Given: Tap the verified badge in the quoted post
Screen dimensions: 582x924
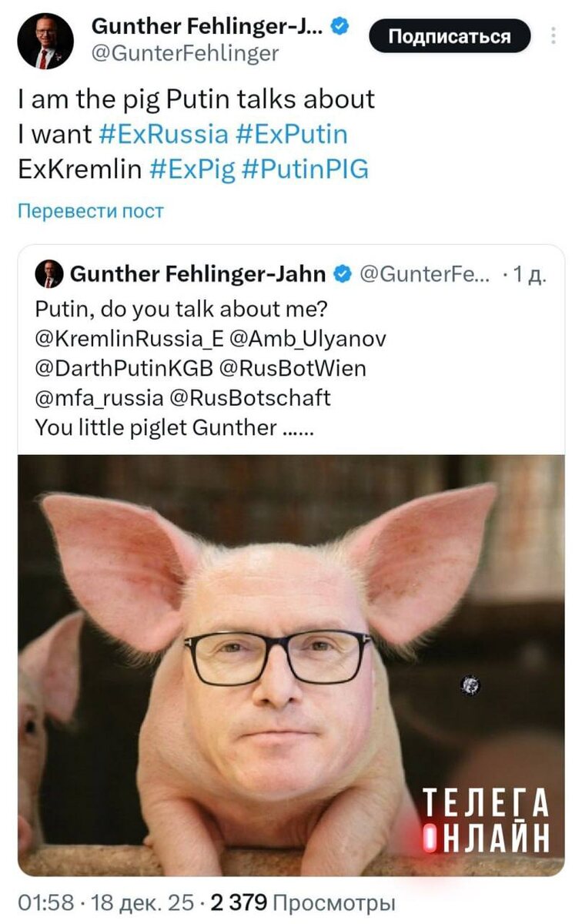Looking at the screenshot, I should [x=343, y=274].
